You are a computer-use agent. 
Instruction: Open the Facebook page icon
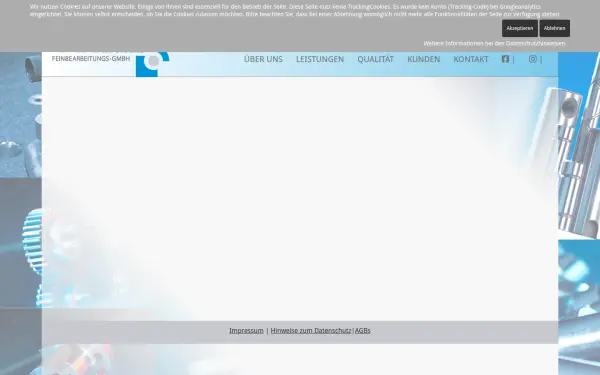tap(505, 59)
